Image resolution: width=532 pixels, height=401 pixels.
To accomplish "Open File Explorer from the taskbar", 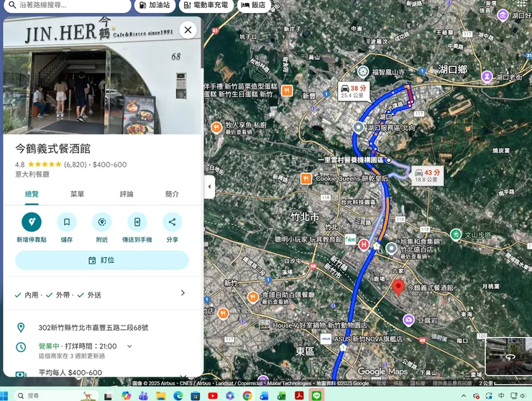I will pyautogui.click(x=160, y=395).
